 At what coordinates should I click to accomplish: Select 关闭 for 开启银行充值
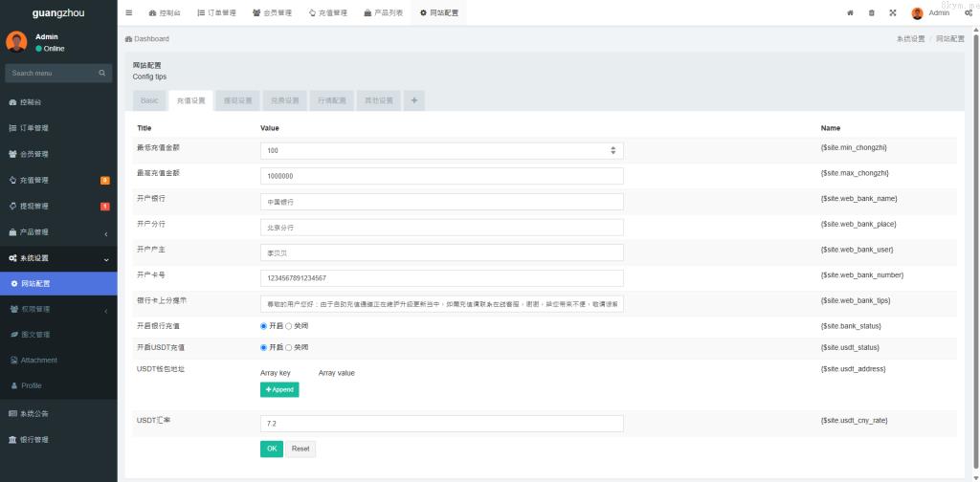point(289,326)
